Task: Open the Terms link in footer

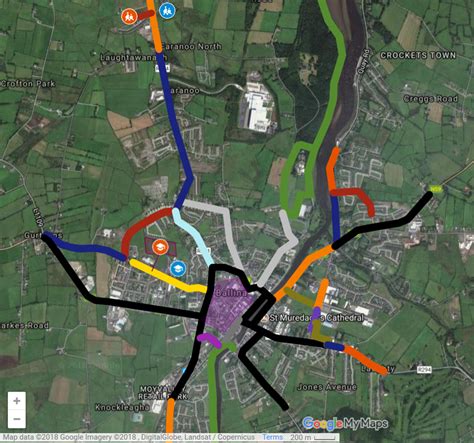Action: (x=272, y=437)
